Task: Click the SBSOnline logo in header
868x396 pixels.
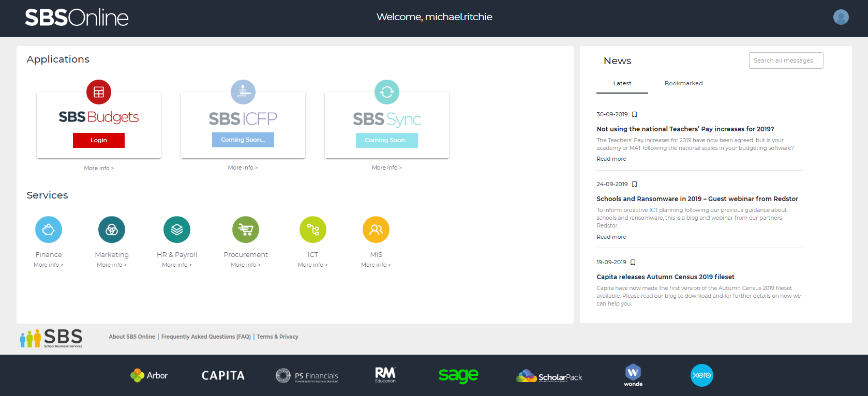Action: point(77,18)
